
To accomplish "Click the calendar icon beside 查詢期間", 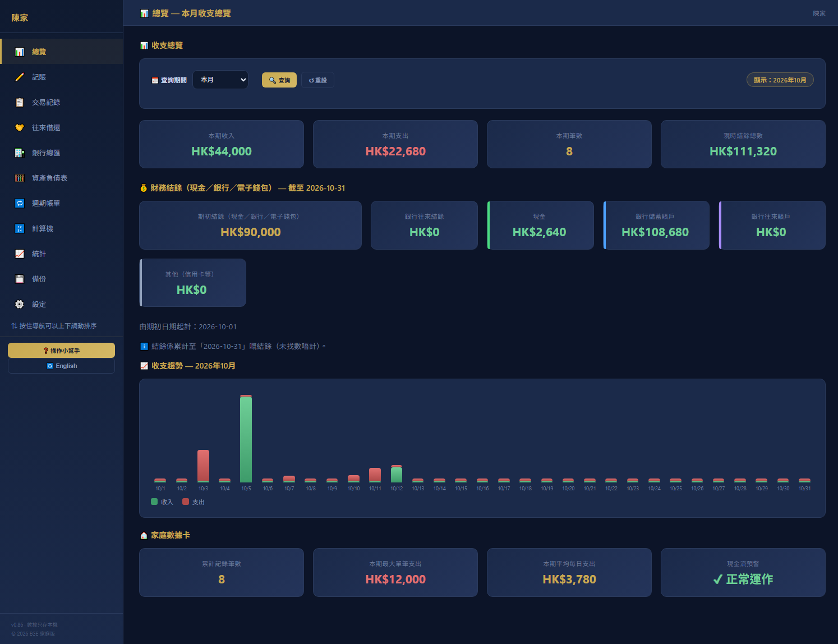I will click(x=155, y=80).
